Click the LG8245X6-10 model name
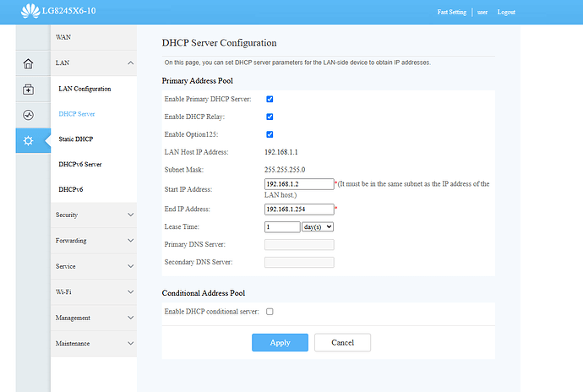Viewport: 583px width, 392px height. pos(68,11)
